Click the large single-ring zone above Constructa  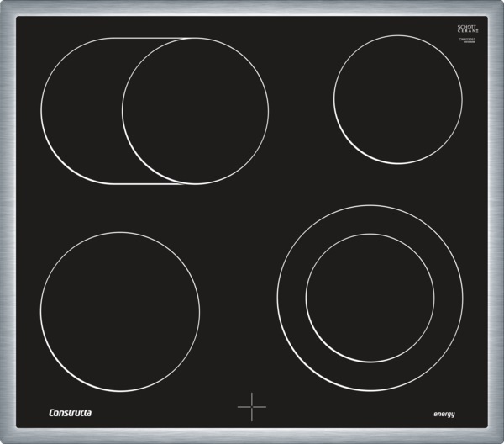120,311
